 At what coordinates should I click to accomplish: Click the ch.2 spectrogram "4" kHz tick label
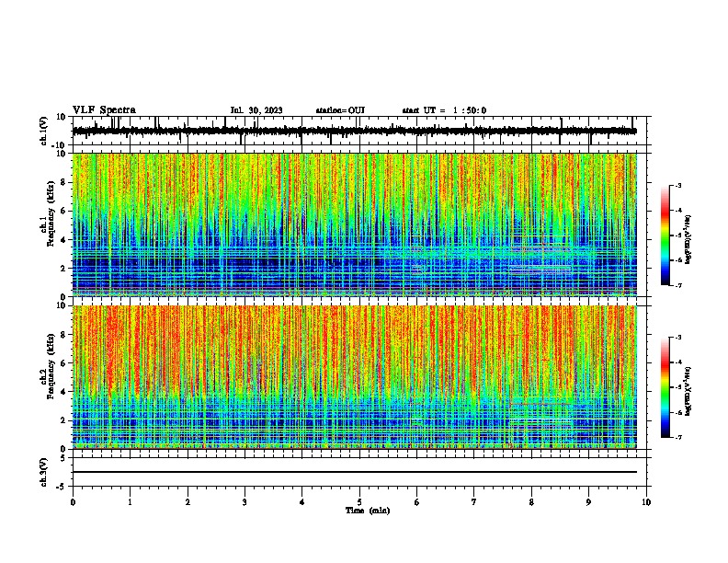click(63, 392)
